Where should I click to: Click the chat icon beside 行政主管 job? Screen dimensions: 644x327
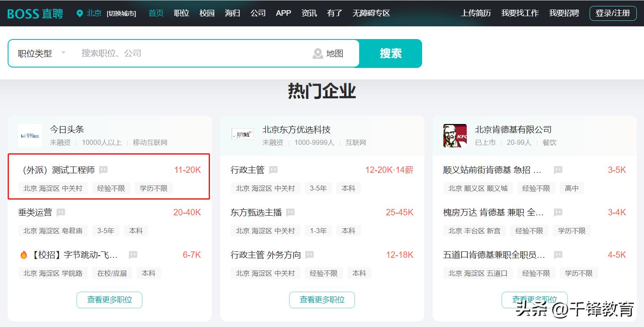273,169
